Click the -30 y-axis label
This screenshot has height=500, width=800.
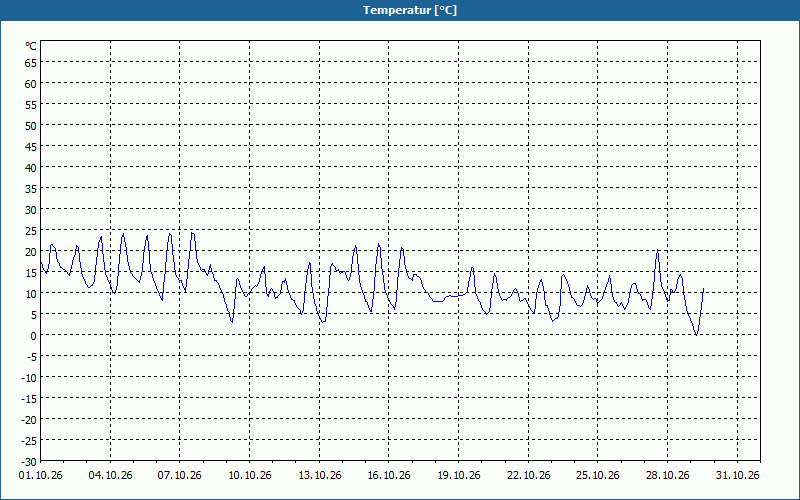pos(29,462)
